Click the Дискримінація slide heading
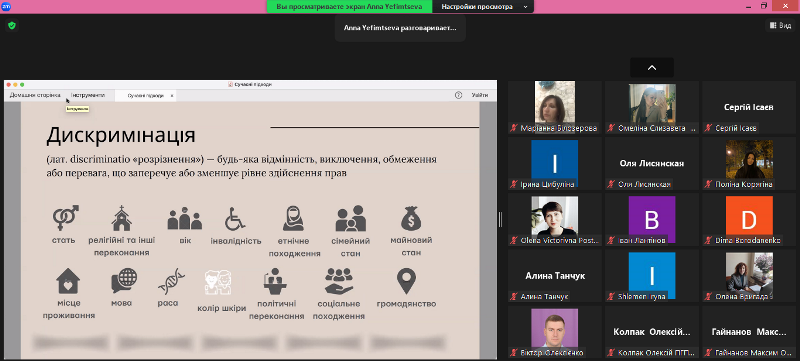 [x=120, y=135]
